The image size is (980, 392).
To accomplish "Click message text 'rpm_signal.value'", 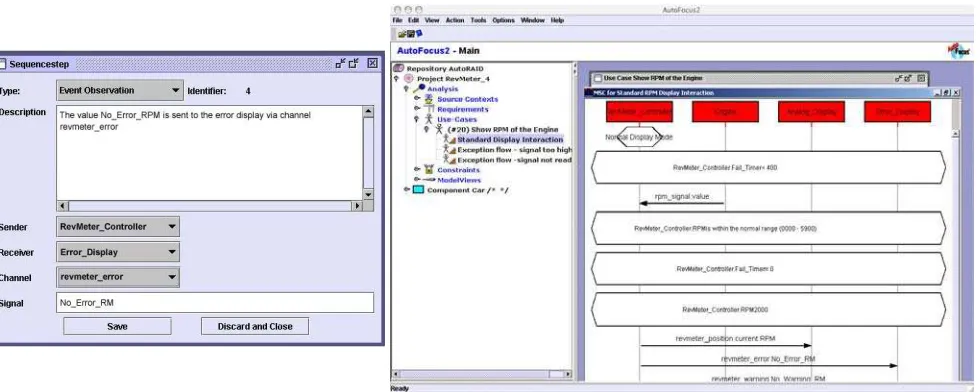I will [682, 196].
